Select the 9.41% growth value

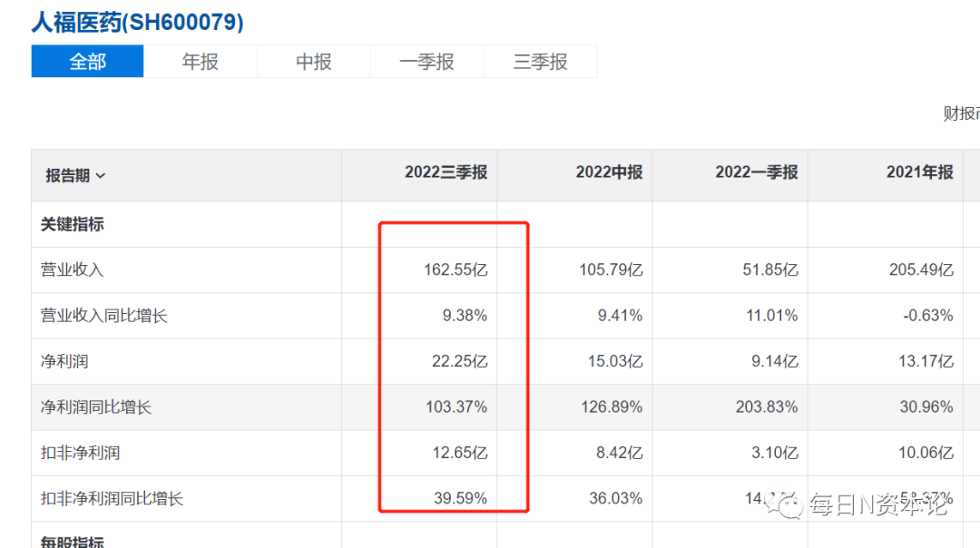point(620,316)
